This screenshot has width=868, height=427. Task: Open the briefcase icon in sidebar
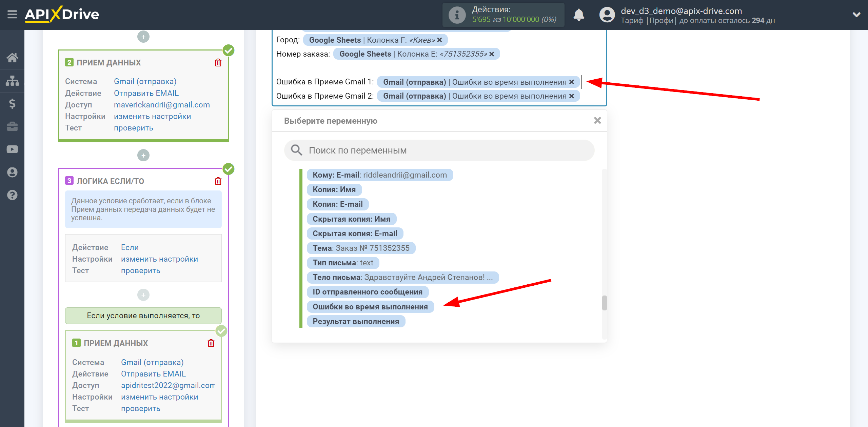point(12,126)
